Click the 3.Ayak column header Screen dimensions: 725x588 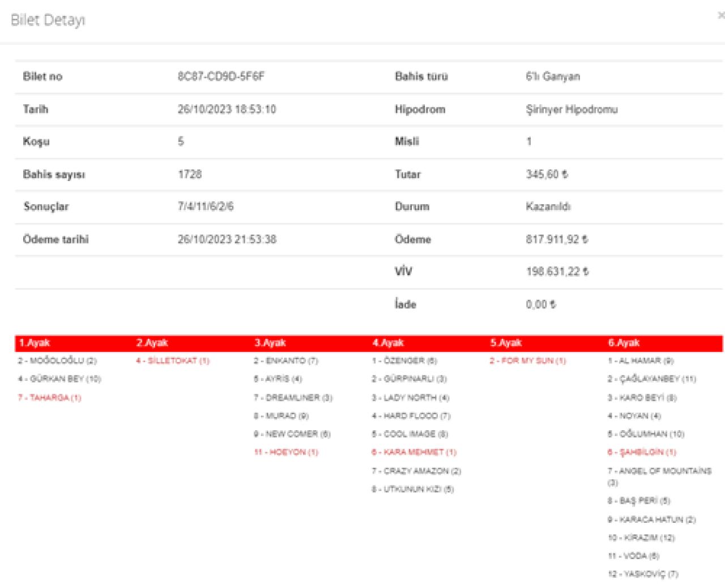[270, 343]
